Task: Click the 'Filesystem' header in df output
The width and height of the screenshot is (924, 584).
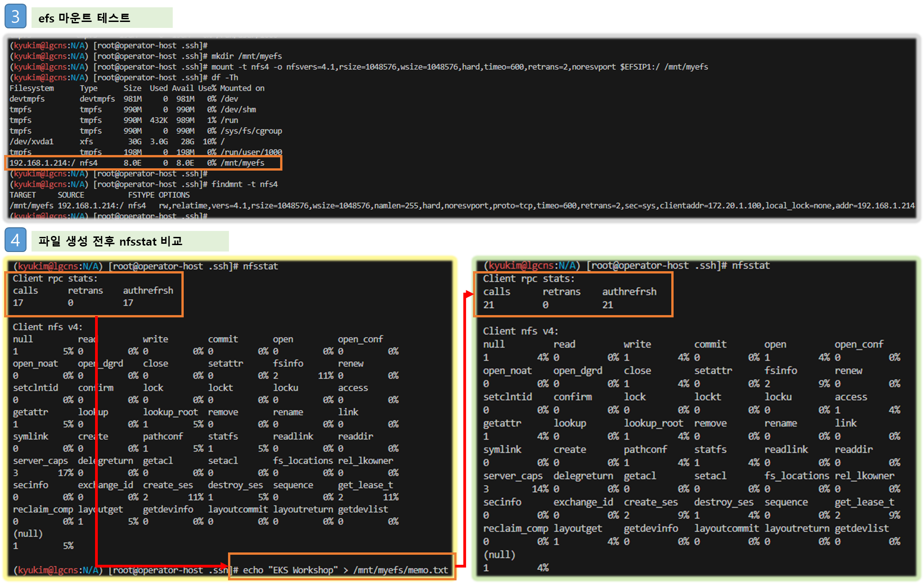Action: coord(32,88)
